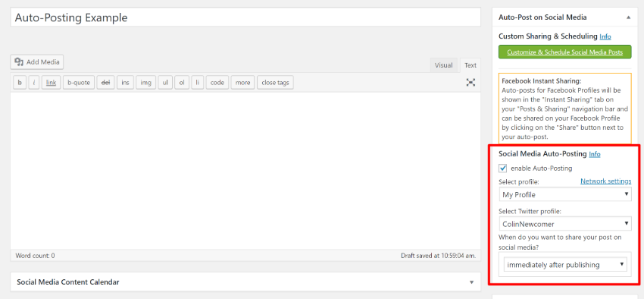644x299 pixels.
Task: Open the immediately after publishing dropdown
Action: [564, 265]
